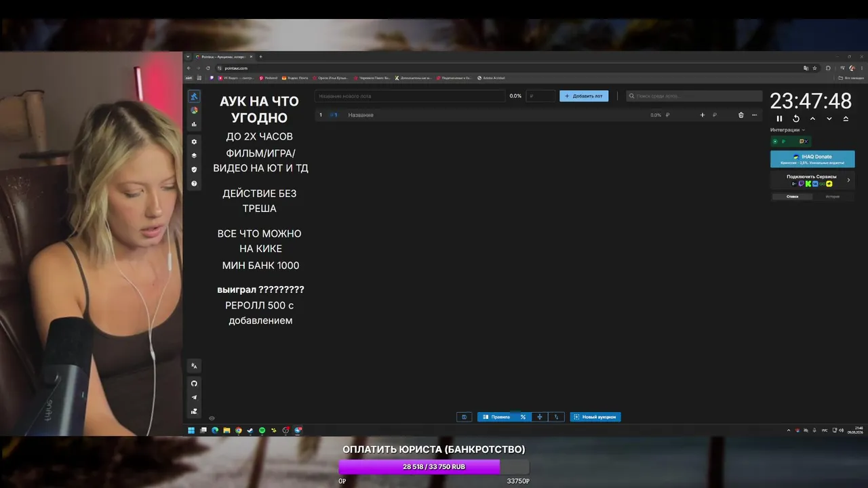Screen dimensions: 868x488
Task: Open the Adobe Acrobat bookmark
Action: pos(492,78)
